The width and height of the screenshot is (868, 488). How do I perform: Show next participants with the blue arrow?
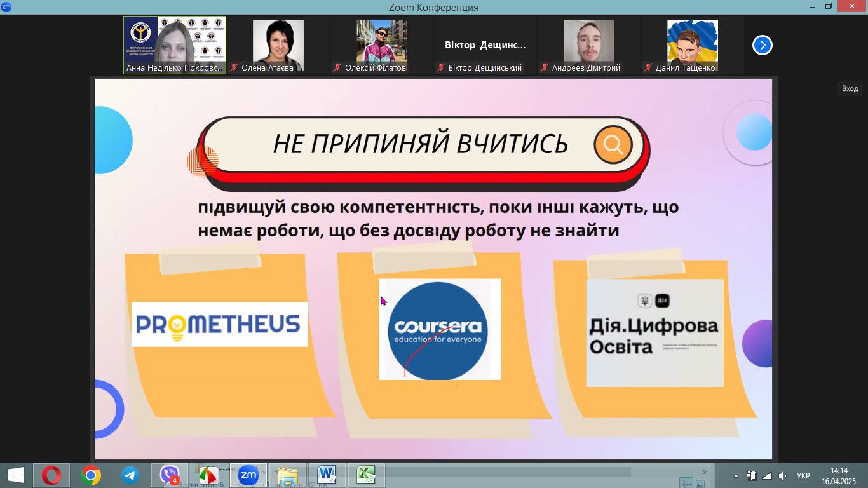[763, 45]
